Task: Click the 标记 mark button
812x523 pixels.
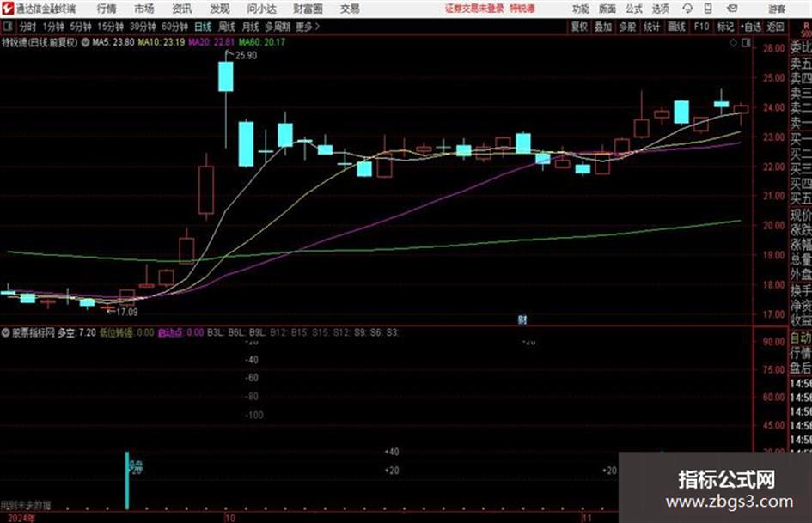Action: click(725, 27)
